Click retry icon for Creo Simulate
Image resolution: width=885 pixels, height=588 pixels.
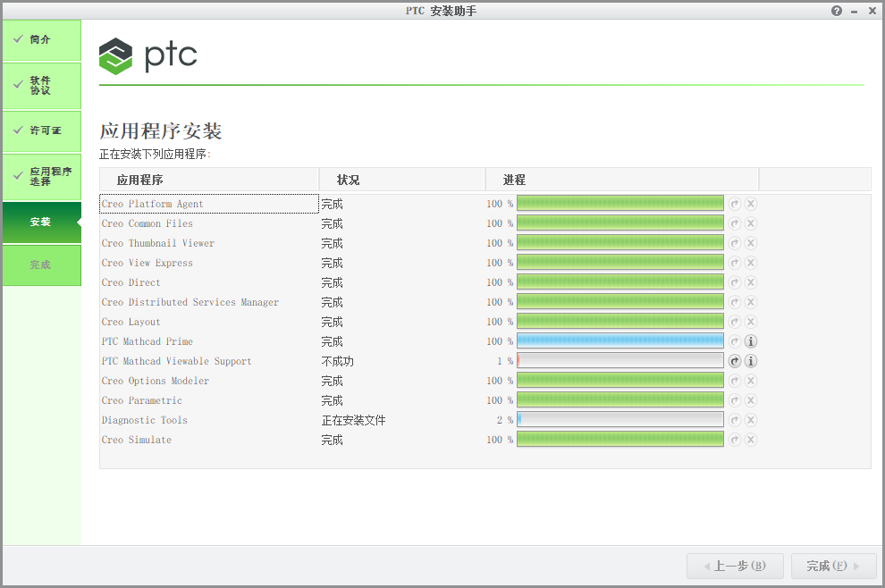(734, 440)
